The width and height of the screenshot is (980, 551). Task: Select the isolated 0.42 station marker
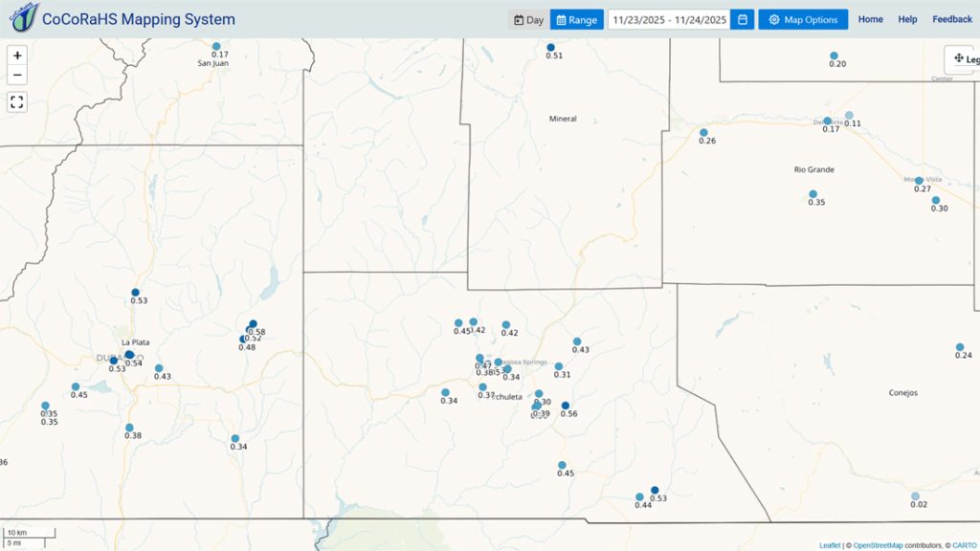506,325
